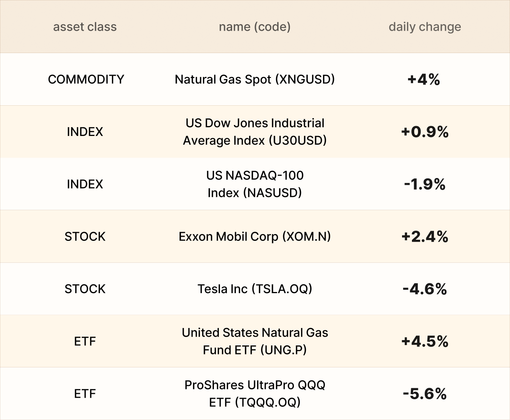Click the -1.9% daily change value

pos(425,184)
